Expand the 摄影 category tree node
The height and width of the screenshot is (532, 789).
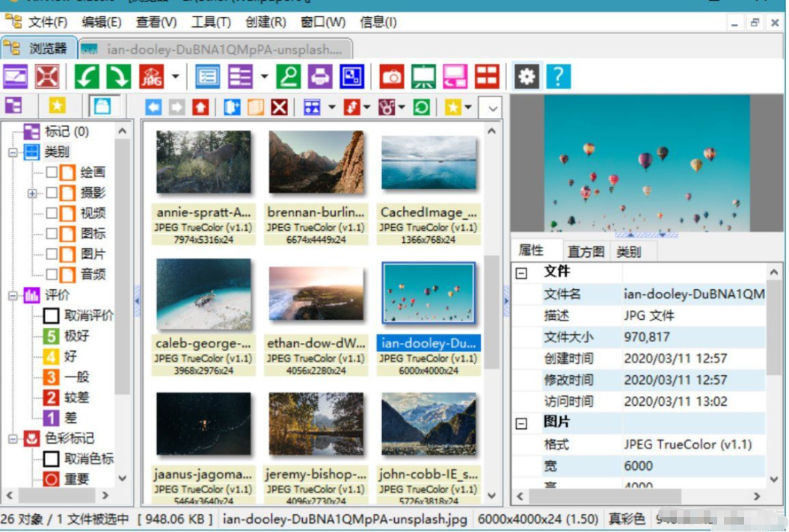tap(32, 194)
